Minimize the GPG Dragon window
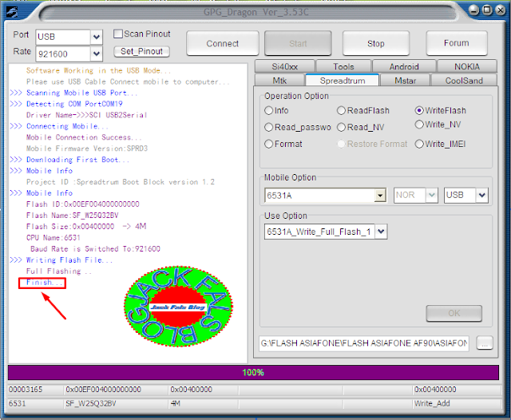 point(473,10)
